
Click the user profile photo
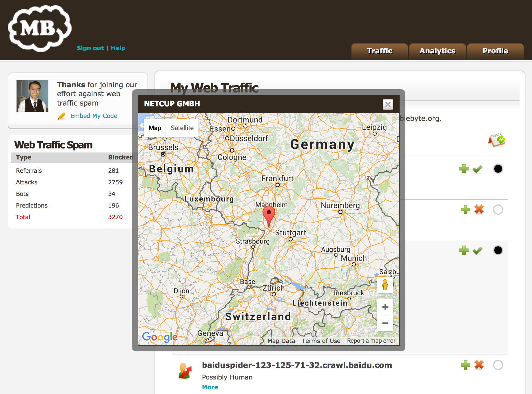[32, 96]
